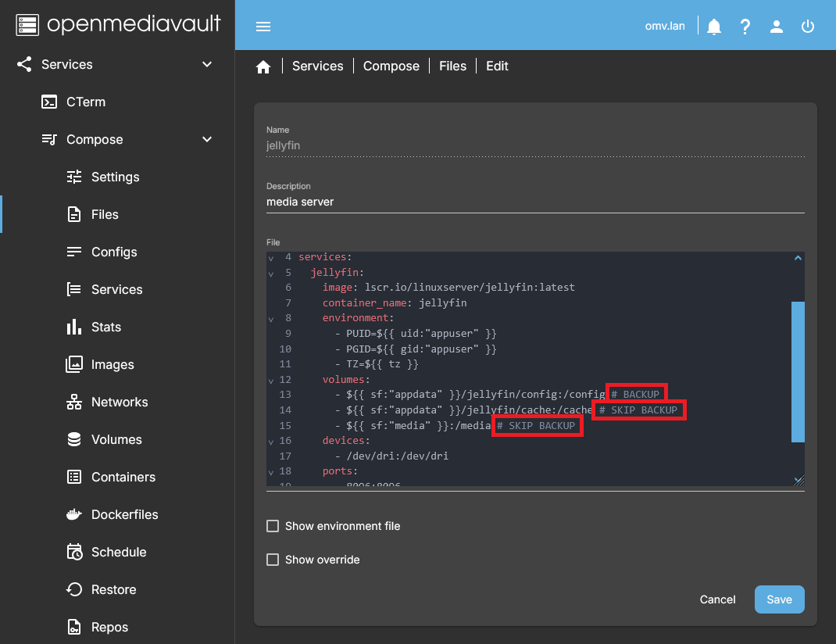Click into the Description text field

(x=534, y=202)
